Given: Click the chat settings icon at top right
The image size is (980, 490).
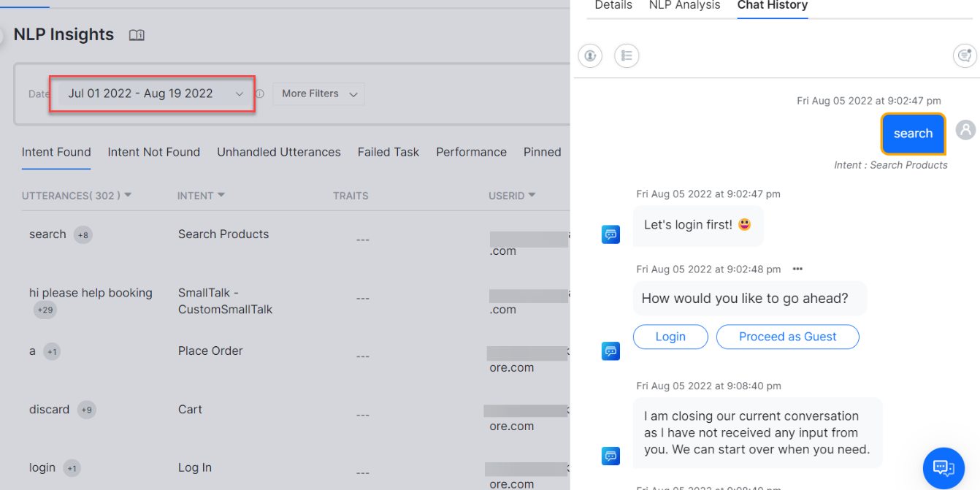Looking at the screenshot, I should 965,55.
